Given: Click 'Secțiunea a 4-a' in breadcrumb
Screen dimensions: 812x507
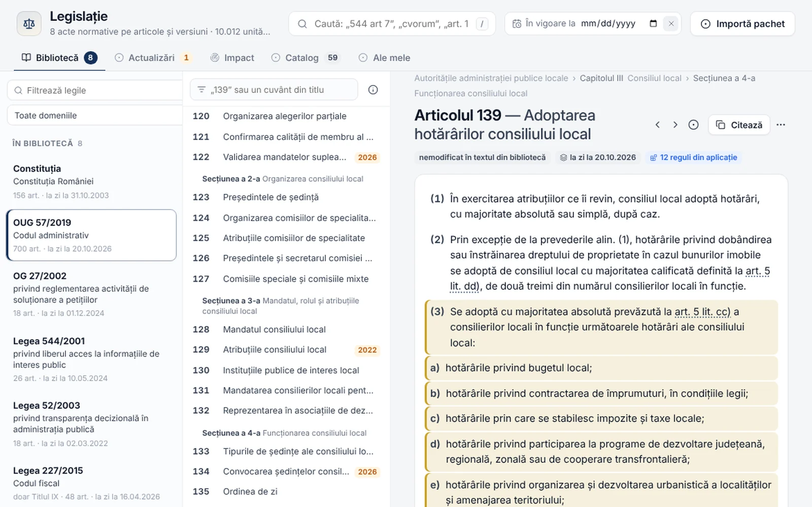Looking at the screenshot, I should pos(724,78).
